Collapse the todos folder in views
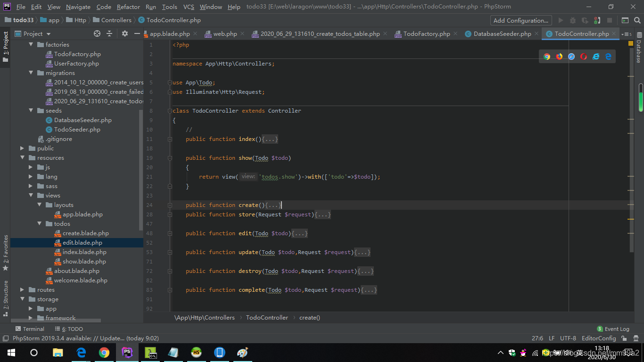 (x=40, y=223)
